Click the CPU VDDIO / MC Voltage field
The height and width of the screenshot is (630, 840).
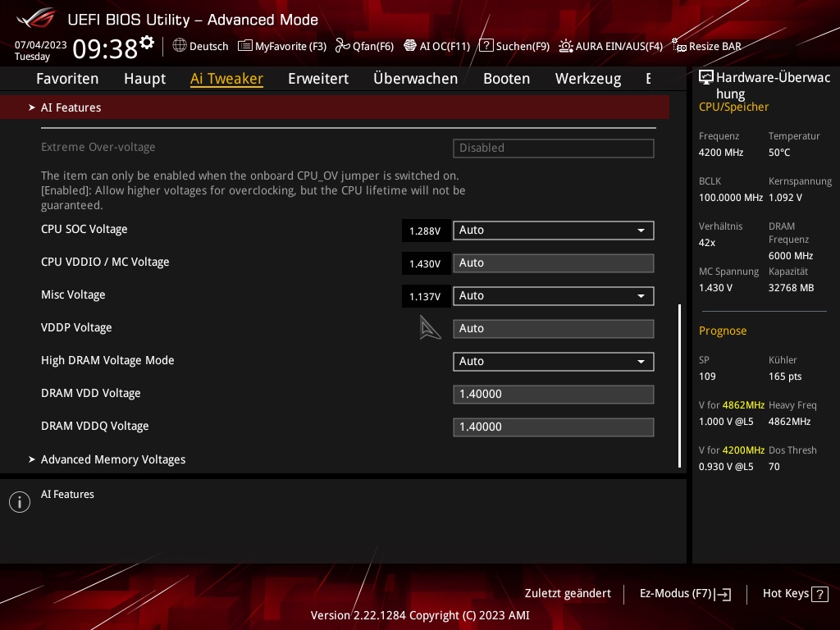tap(554, 263)
